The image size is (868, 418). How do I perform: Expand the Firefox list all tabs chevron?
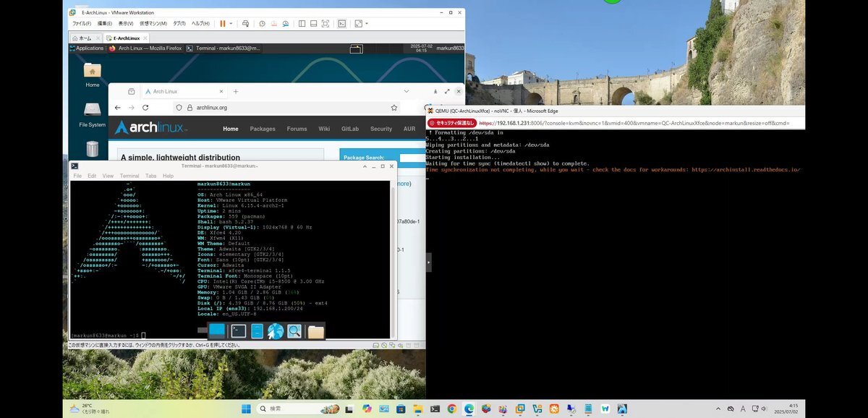click(x=407, y=92)
